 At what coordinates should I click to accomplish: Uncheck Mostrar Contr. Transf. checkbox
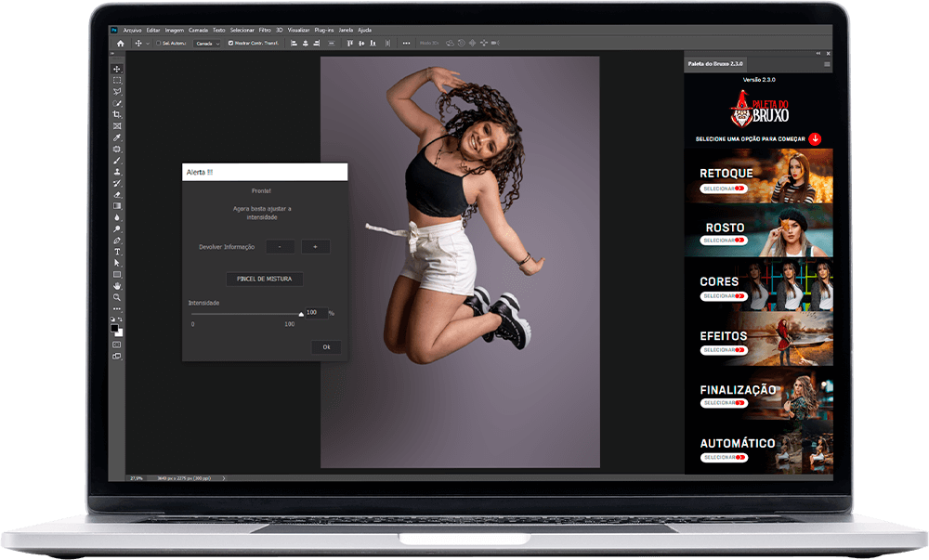click(x=231, y=43)
